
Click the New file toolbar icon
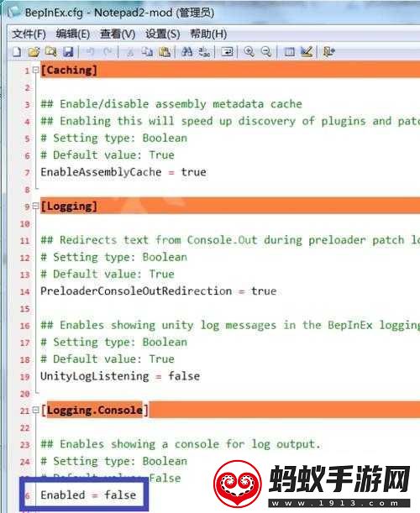(x=16, y=52)
